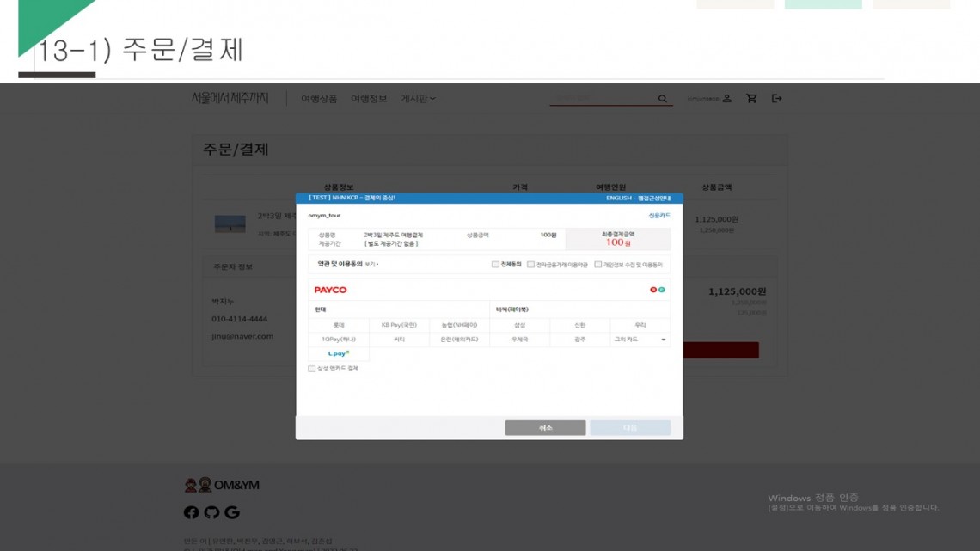Open the 여행정보 menu item
Screen dimensions: 980x551
coord(369,99)
